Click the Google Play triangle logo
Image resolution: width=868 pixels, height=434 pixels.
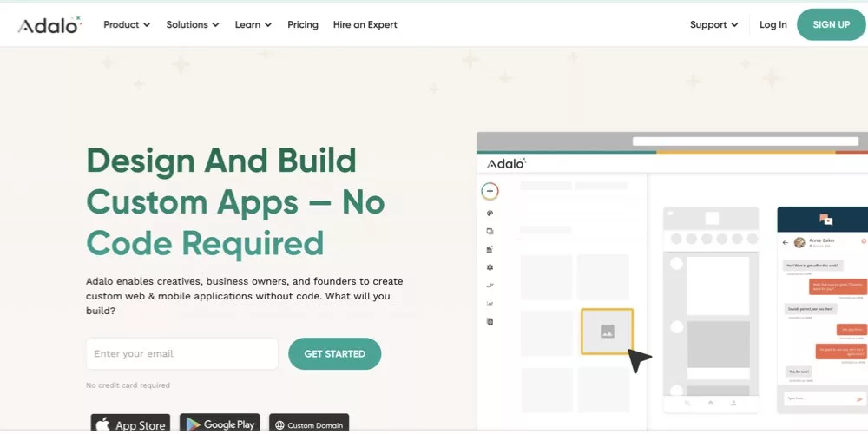pos(193,424)
